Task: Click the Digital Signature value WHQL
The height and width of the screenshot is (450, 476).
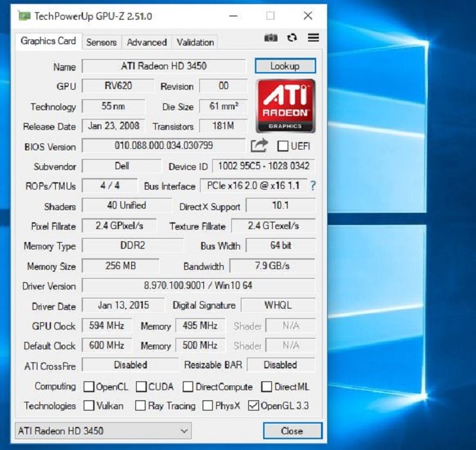Action: click(278, 305)
